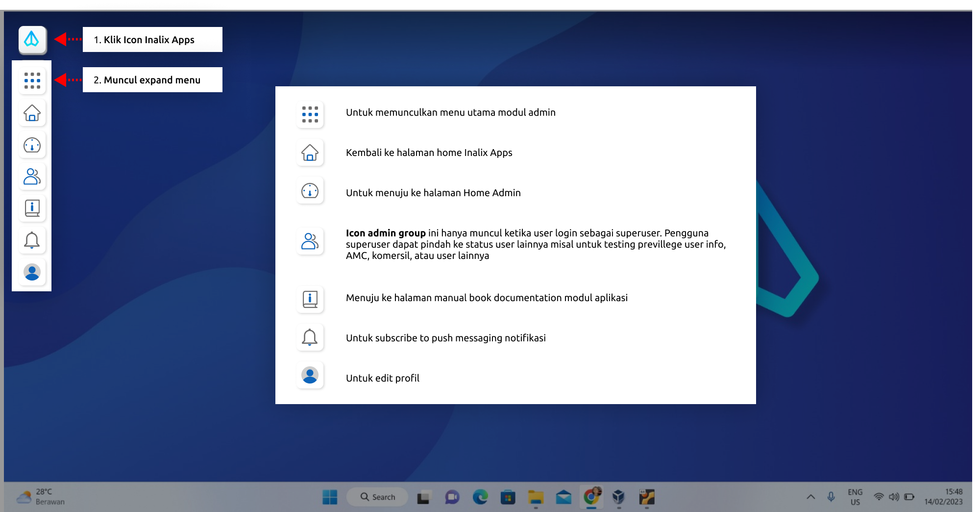Open the ENG US language switcher
The height and width of the screenshot is (512, 980).
[855, 497]
